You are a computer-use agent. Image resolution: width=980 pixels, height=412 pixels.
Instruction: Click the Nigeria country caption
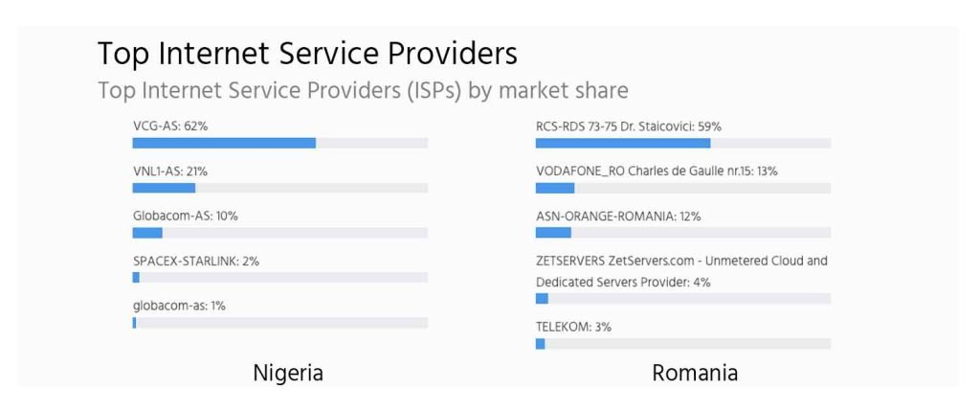(288, 373)
